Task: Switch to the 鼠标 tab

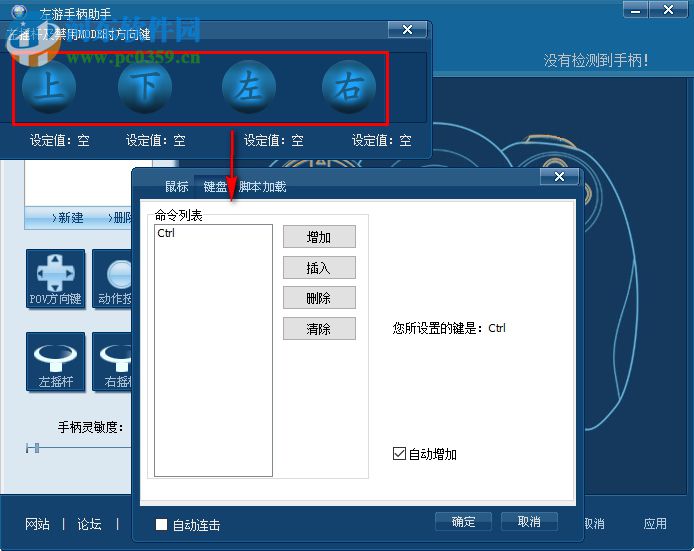Action: click(x=176, y=186)
